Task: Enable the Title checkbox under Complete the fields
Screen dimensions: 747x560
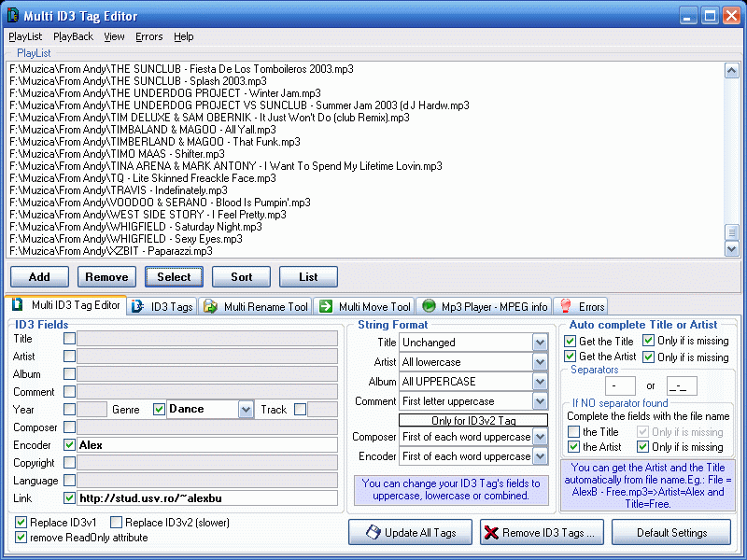Action: 574,431
